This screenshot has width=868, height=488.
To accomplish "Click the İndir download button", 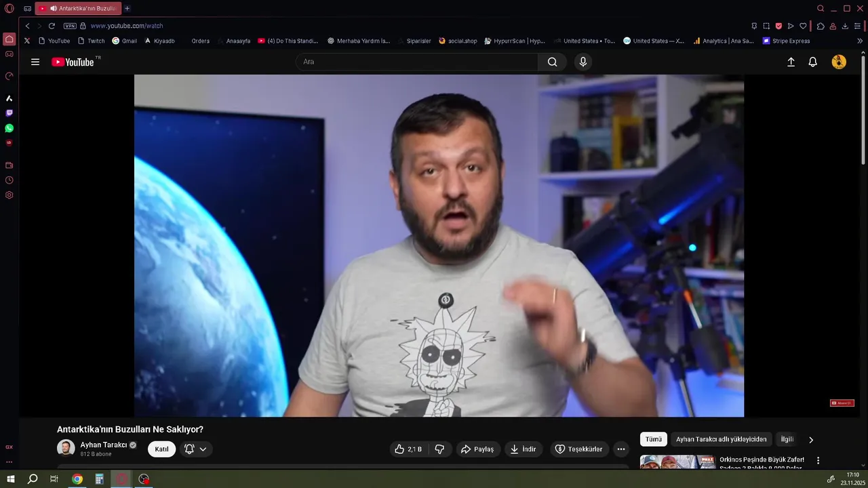I will (524, 449).
